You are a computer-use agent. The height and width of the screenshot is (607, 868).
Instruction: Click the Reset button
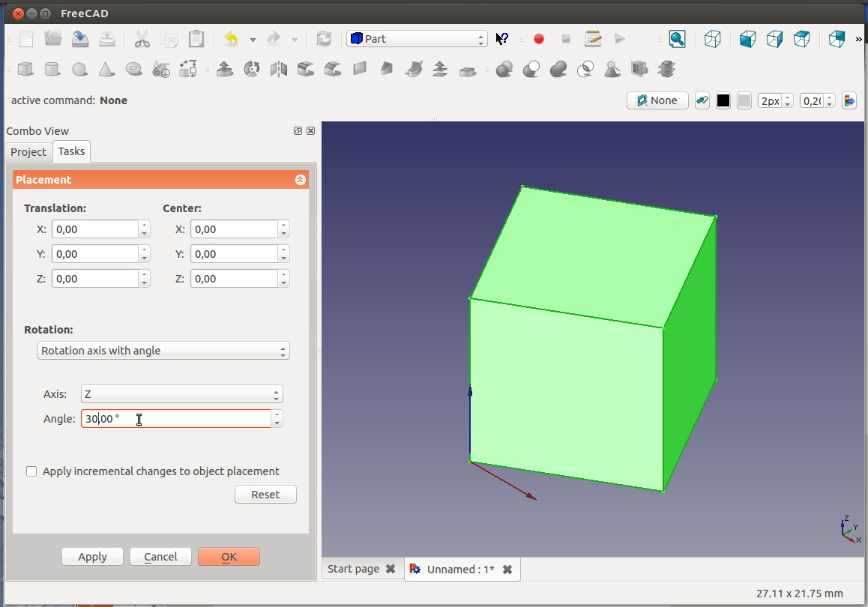[x=265, y=495]
